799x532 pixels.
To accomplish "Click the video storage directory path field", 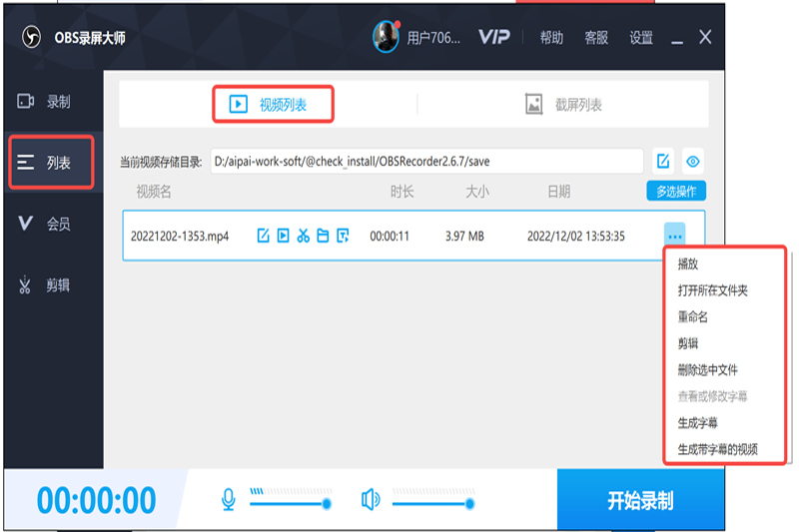I will pyautogui.click(x=426, y=162).
